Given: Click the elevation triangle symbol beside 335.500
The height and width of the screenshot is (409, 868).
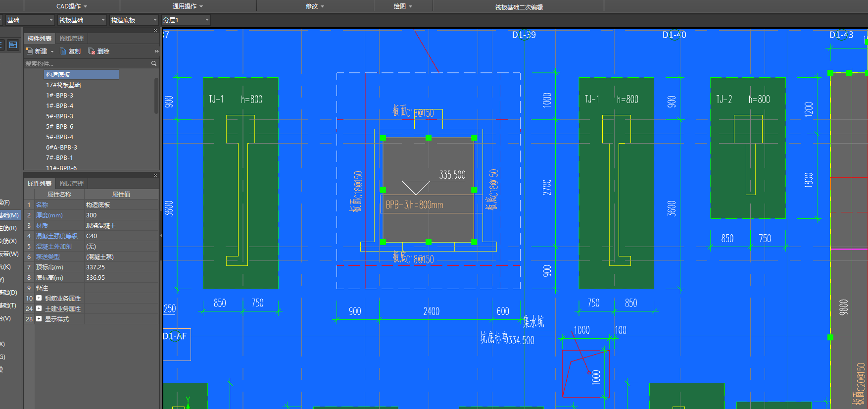Looking at the screenshot, I should point(416,187).
